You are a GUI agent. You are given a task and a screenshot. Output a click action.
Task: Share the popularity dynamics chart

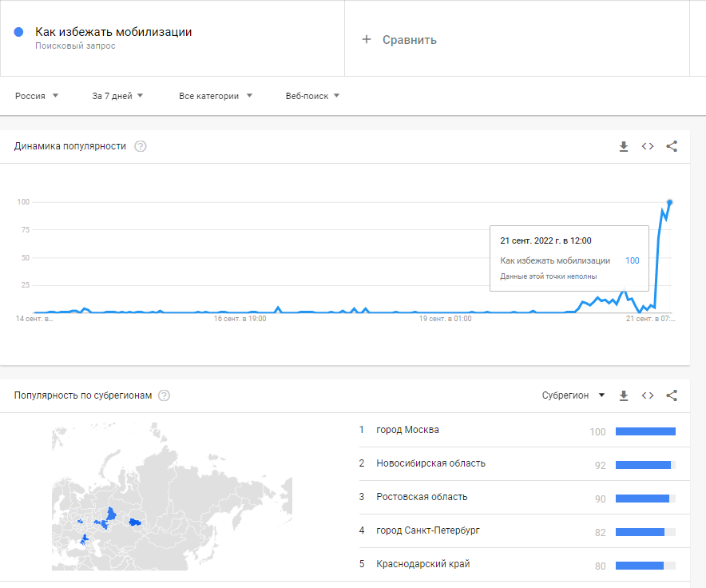[x=672, y=146]
